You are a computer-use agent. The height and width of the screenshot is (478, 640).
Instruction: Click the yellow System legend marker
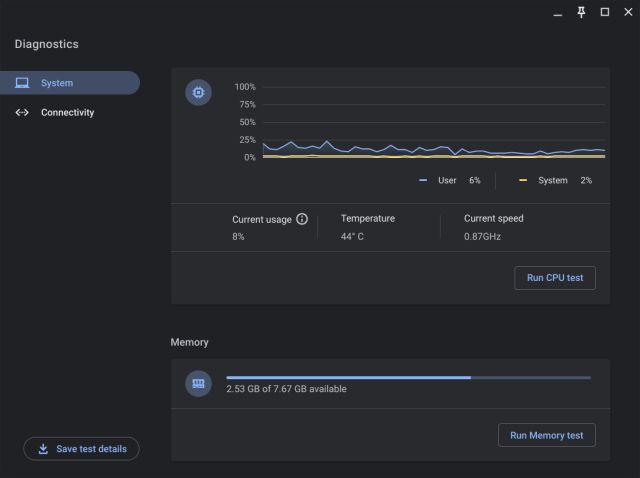point(523,181)
